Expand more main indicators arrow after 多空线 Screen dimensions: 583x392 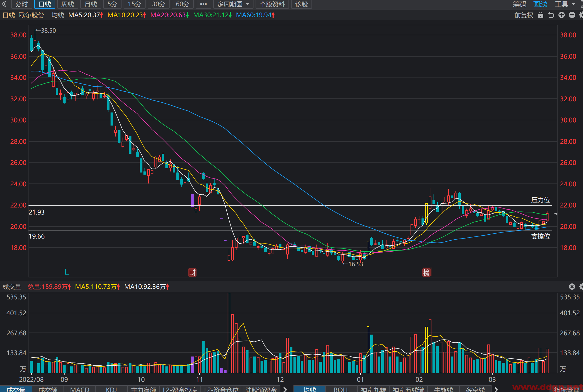(496, 389)
